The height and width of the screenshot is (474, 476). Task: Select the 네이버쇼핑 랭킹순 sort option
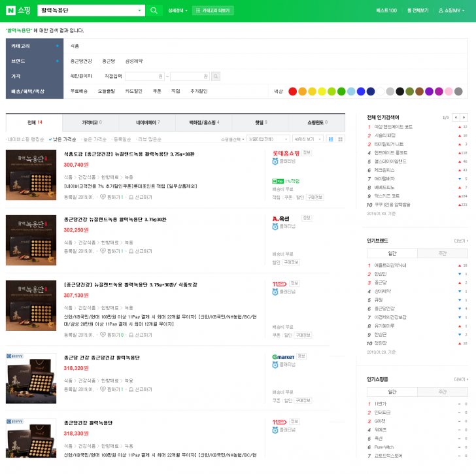pos(26,139)
